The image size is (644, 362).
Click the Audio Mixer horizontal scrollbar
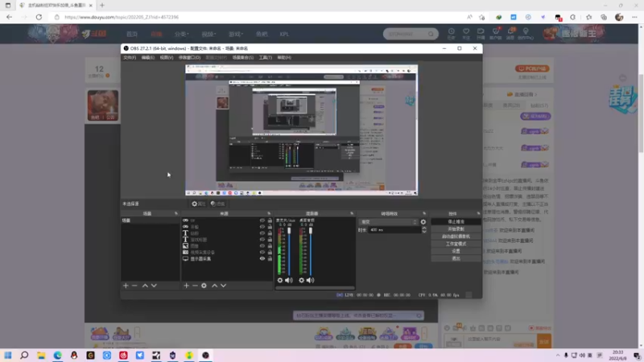pos(315,288)
